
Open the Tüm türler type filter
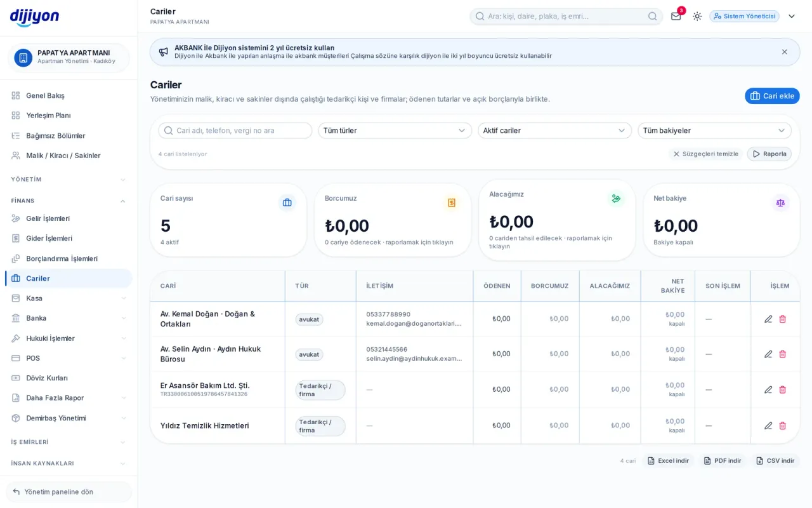coord(395,130)
